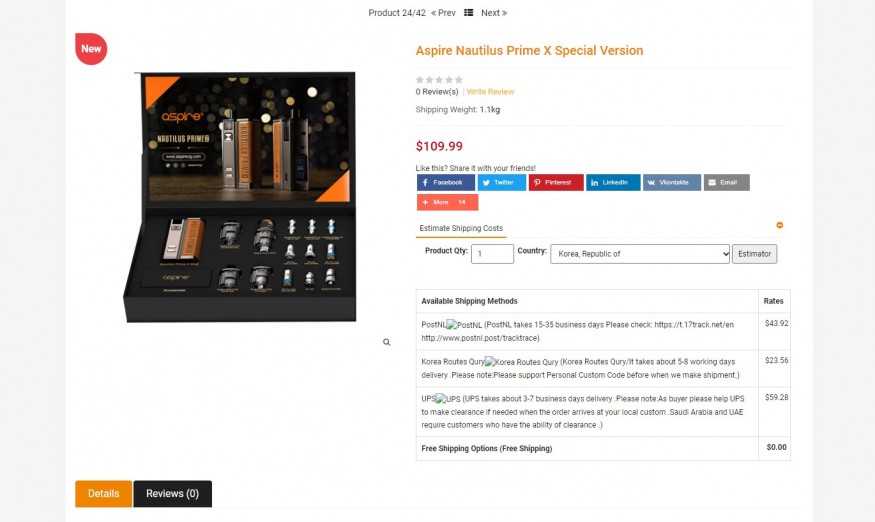The image size is (875, 522).
Task: Click the Aspire Nautilus product image
Action: point(239,197)
